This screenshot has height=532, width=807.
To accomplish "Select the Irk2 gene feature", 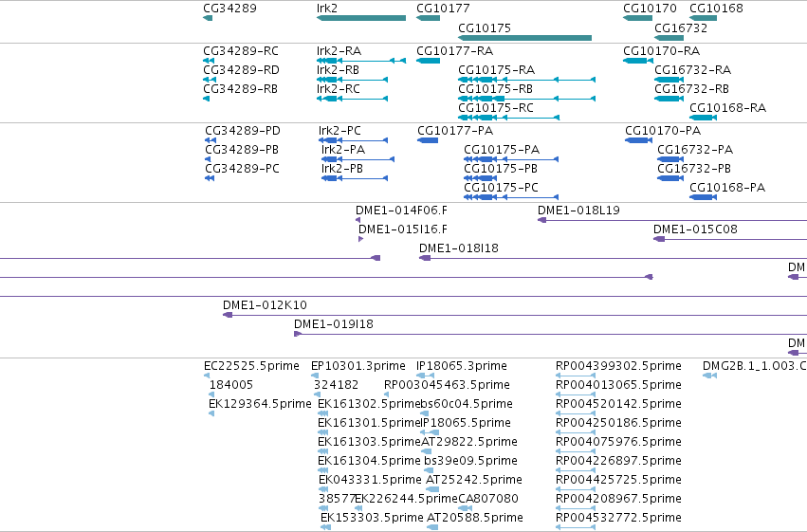I will point(361,18).
